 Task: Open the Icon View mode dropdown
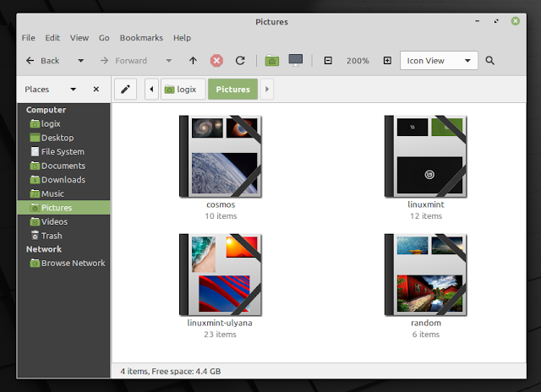tap(439, 61)
